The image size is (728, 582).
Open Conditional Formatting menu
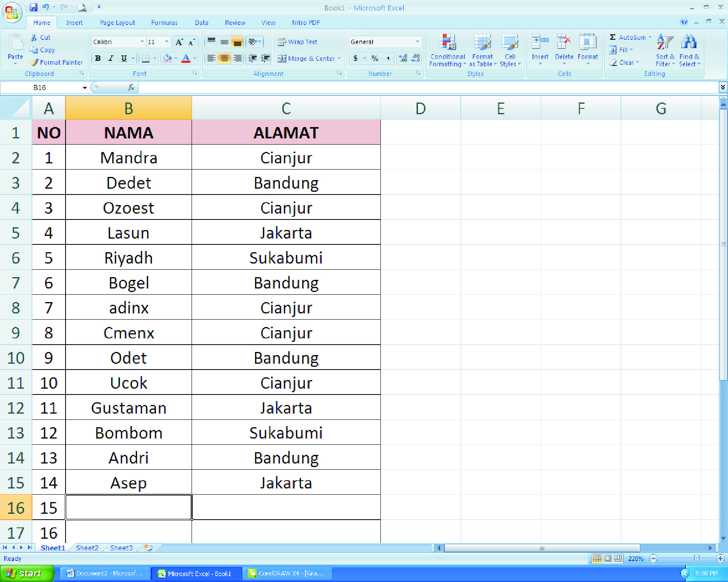coord(447,51)
